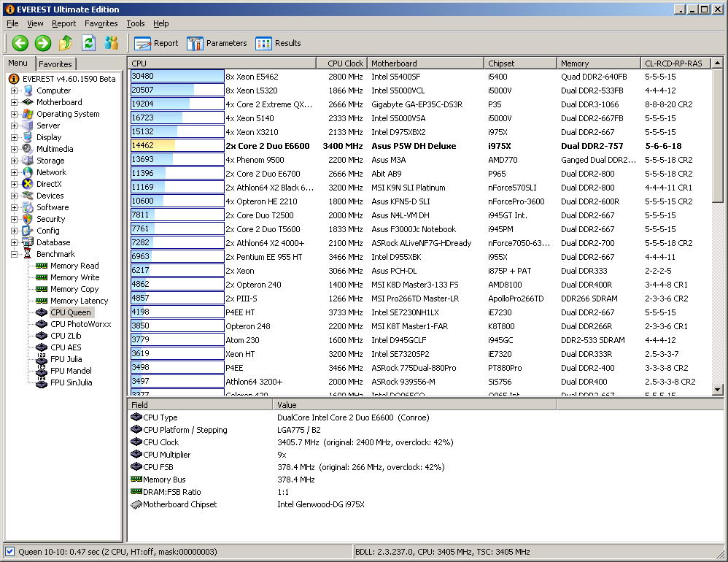Viewport: 728px width, 562px height.
Task: Select the Security shield icon
Action: pyautogui.click(x=28, y=219)
